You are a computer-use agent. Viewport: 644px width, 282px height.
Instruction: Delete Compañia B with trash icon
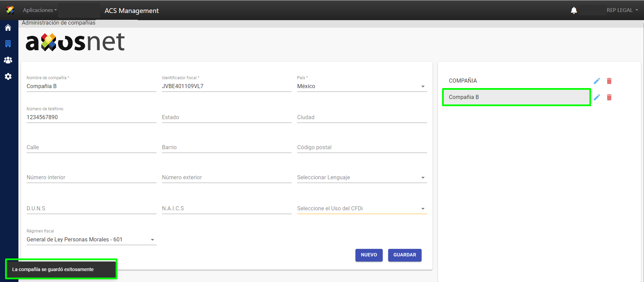[609, 97]
